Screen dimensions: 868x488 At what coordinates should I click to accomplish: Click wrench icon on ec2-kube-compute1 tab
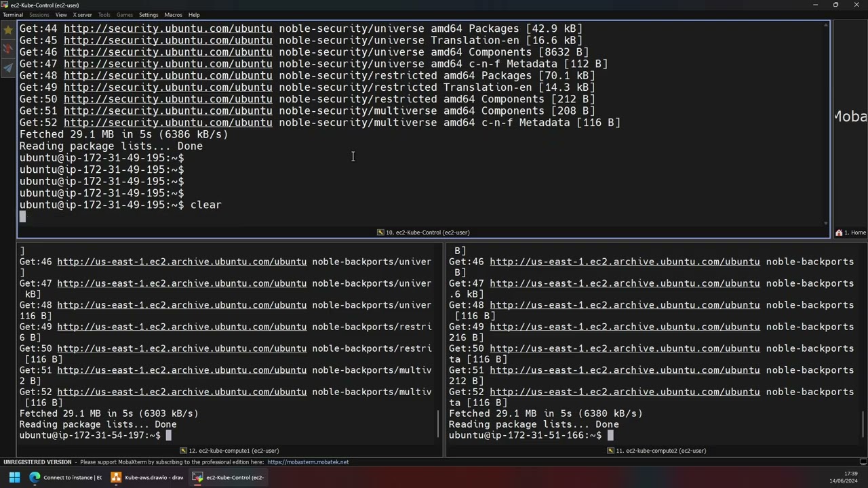pos(184,451)
